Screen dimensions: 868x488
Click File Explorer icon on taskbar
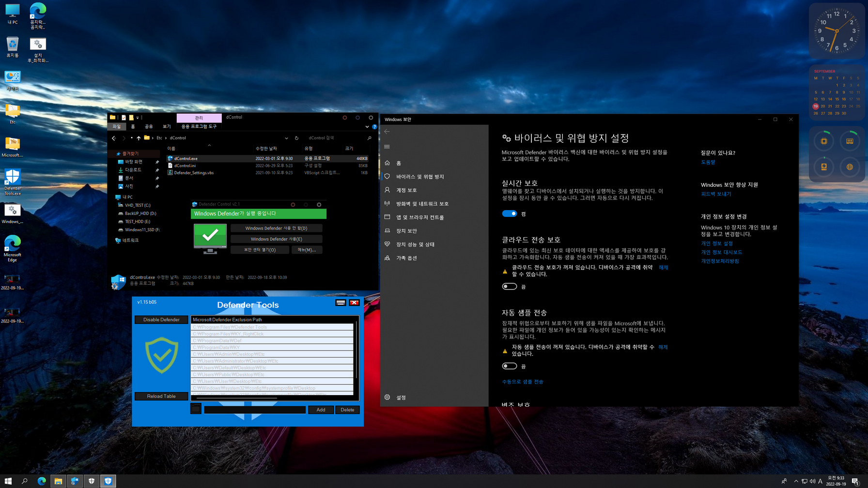point(58,481)
